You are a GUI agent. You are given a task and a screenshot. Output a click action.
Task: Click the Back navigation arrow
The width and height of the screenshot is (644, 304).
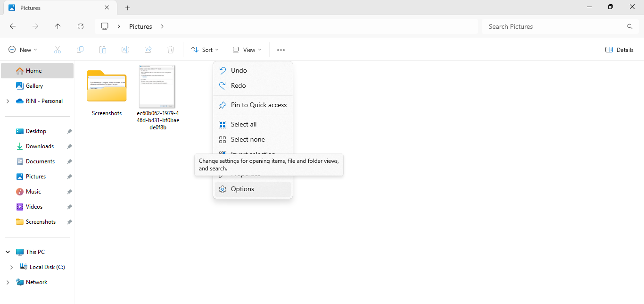point(13,26)
